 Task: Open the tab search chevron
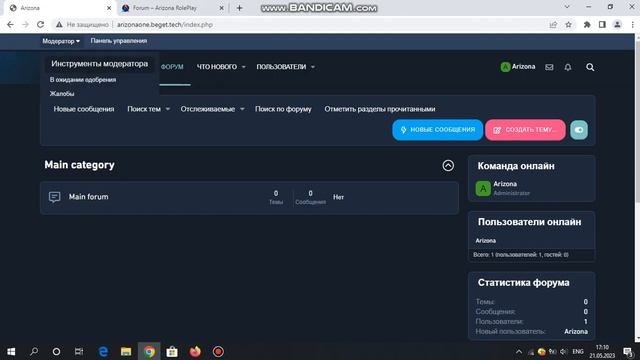pos(567,7)
